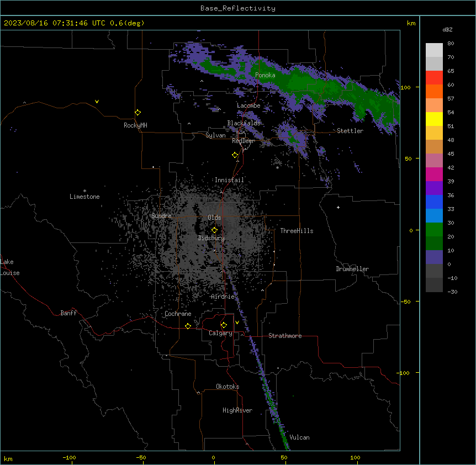Click the Lacombe city label
The width and height of the screenshot is (476, 465).
tap(248, 105)
